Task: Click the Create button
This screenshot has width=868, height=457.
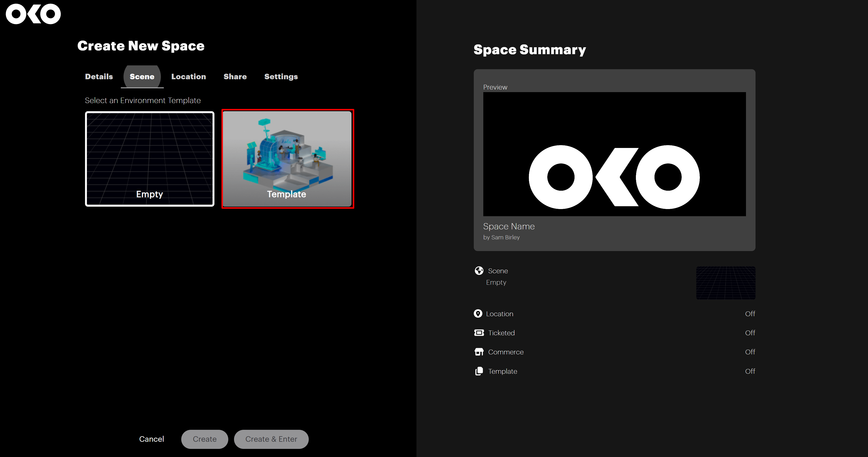Action: (x=205, y=439)
